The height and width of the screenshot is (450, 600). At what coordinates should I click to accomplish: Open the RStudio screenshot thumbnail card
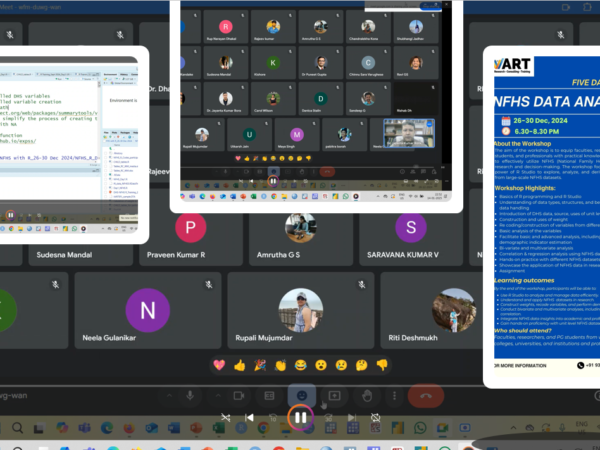(x=73, y=145)
